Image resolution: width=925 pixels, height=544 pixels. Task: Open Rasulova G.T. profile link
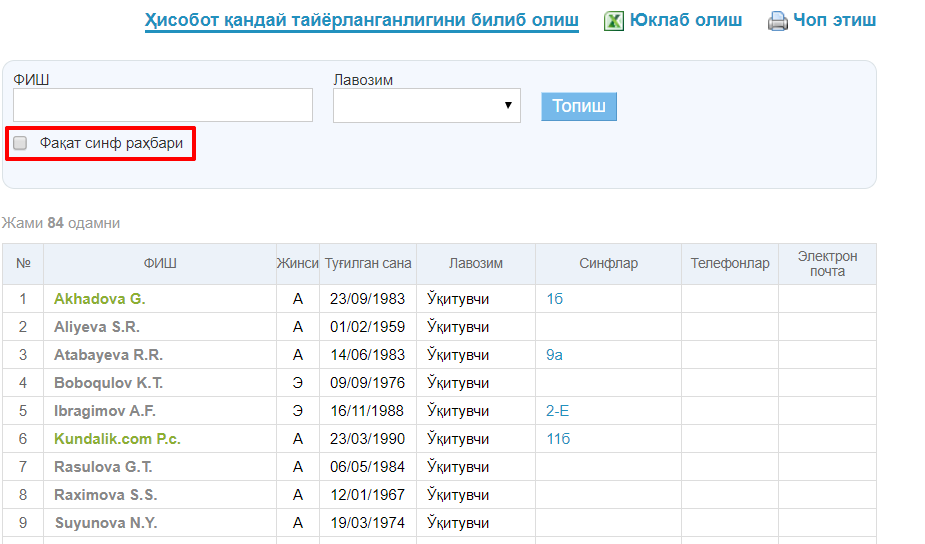pyautogui.click(x=103, y=467)
